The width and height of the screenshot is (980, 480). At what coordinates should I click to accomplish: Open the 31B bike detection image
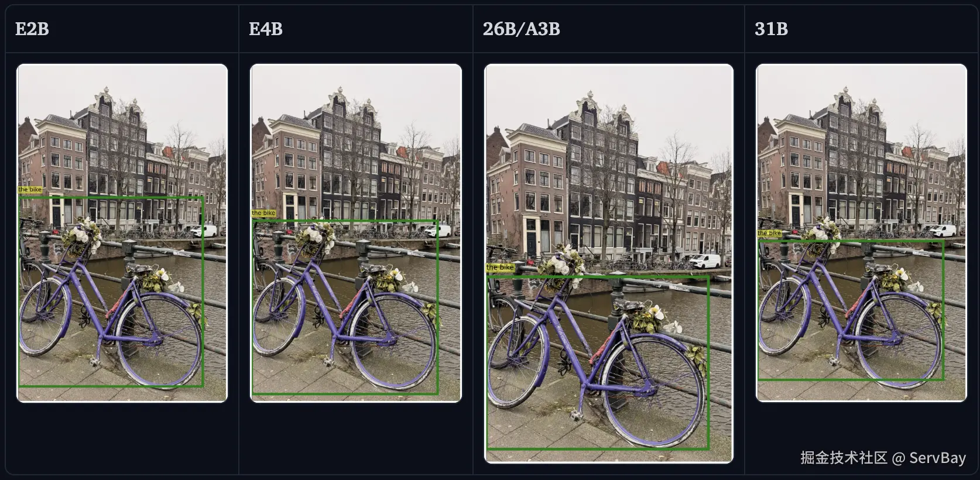[861, 233]
